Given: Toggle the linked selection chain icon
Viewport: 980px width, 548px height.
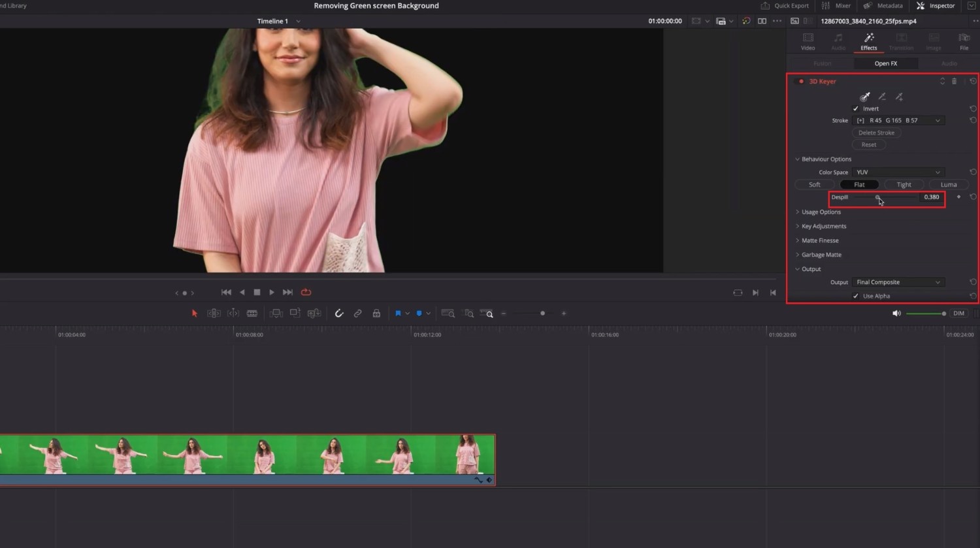Looking at the screenshot, I should point(358,314).
